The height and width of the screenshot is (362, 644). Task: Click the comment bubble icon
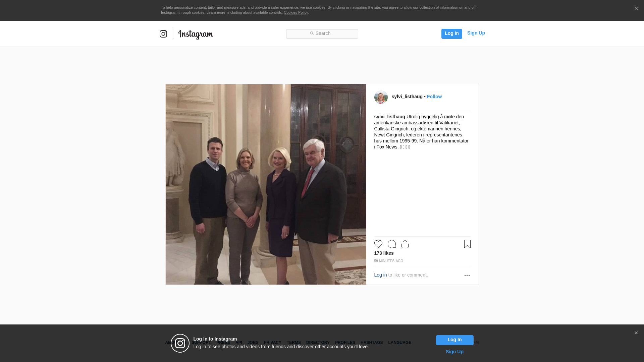click(x=391, y=244)
